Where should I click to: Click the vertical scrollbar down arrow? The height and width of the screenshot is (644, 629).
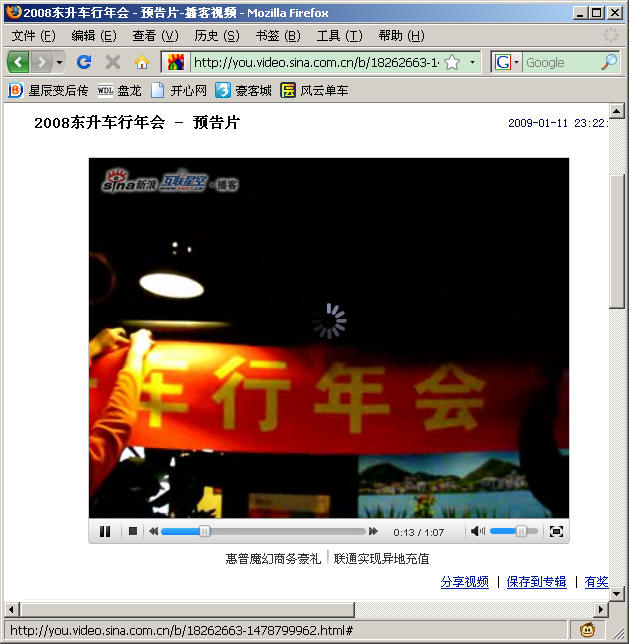coord(617,593)
